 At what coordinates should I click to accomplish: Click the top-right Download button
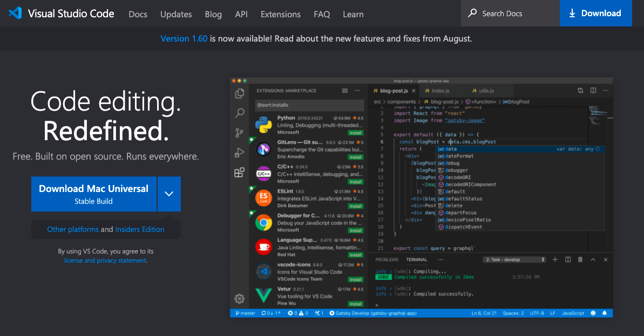pos(595,13)
